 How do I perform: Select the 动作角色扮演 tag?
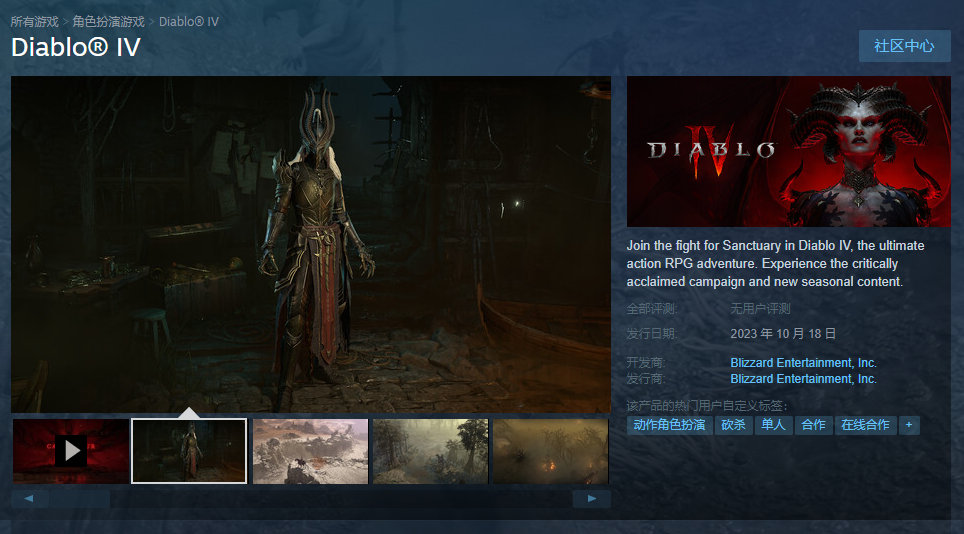coord(670,425)
